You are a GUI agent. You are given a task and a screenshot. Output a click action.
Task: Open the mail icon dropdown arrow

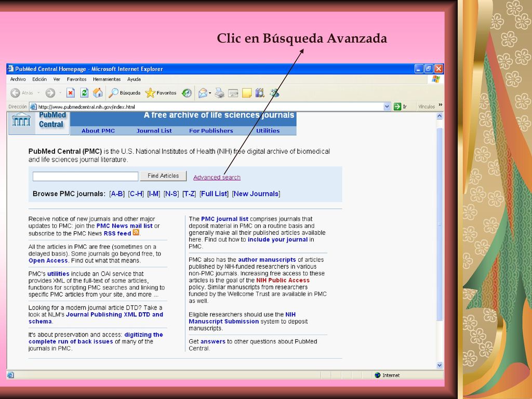(x=210, y=93)
